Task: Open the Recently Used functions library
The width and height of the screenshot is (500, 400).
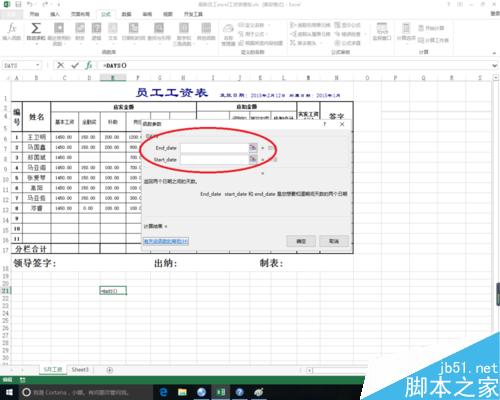Action: (x=59, y=33)
